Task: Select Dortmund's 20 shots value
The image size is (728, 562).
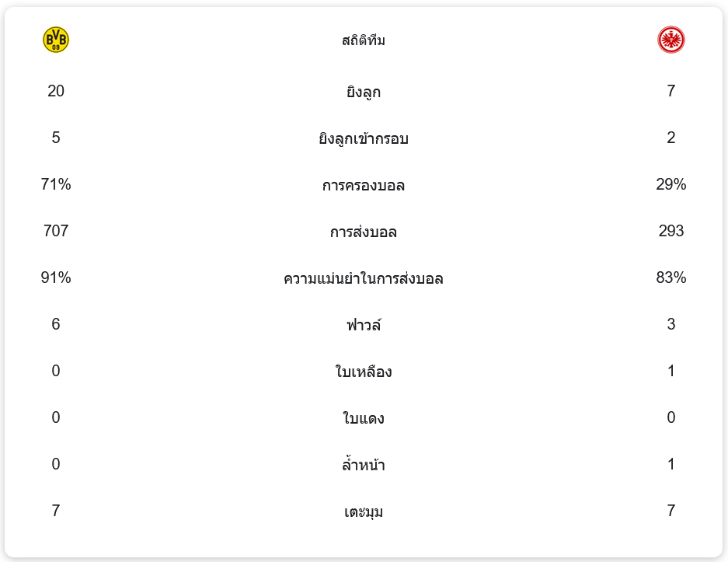Action: [56, 91]
